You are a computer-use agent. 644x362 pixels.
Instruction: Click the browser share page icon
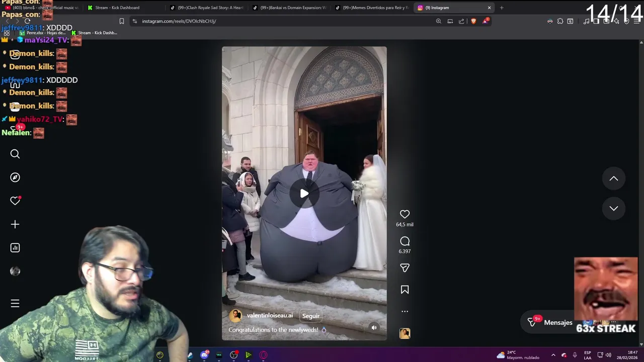[461, 21]
